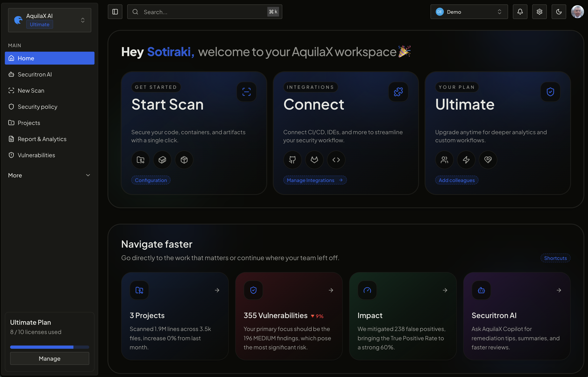Screen dimensions: 588x377
Task: Select the GitHub integration icon
Action: coord(293,160)
